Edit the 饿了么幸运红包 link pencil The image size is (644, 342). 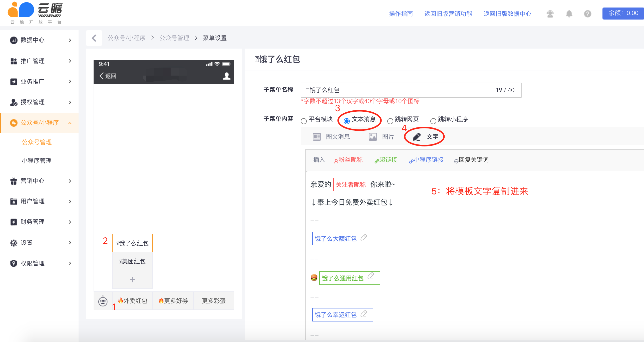coord(364,313)
